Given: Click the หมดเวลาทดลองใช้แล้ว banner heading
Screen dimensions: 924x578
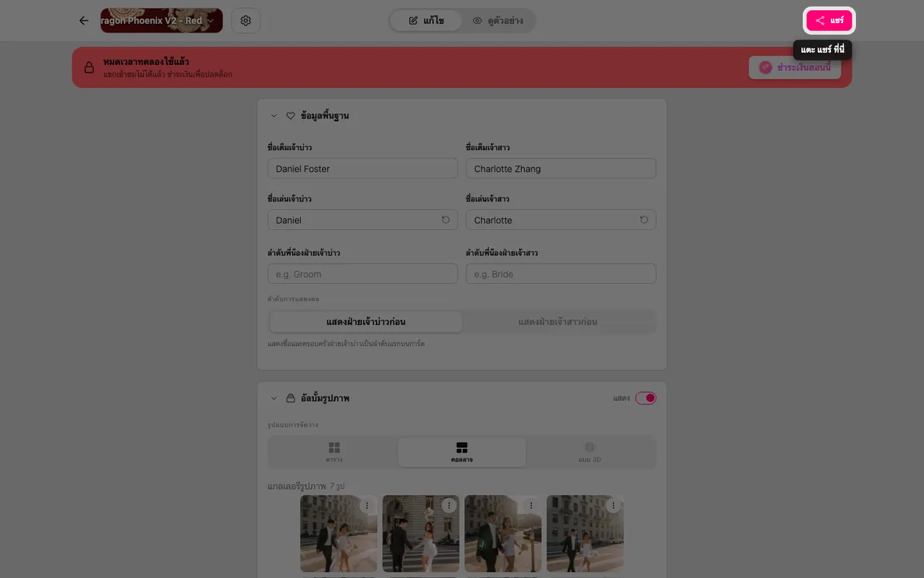Looking at the screenshot, I should [x=147, y=61].
